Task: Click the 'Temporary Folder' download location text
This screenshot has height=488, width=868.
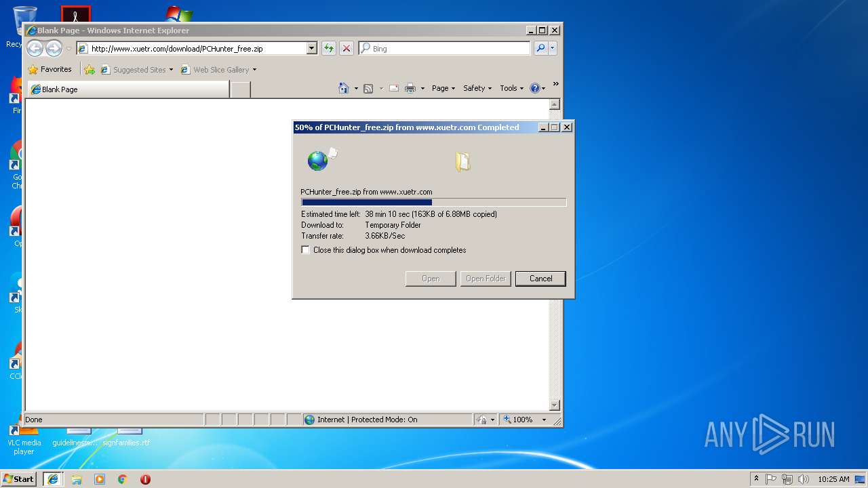Action: click(393, 225)
